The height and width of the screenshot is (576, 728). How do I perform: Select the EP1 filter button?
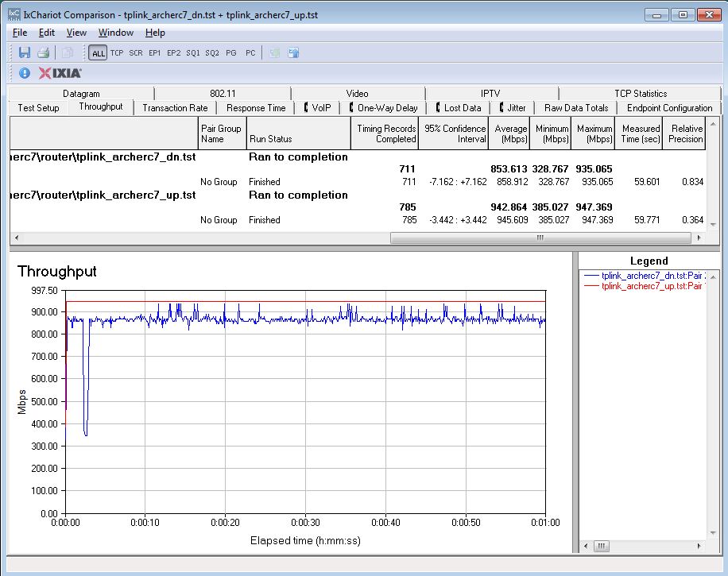coord(155,53)
